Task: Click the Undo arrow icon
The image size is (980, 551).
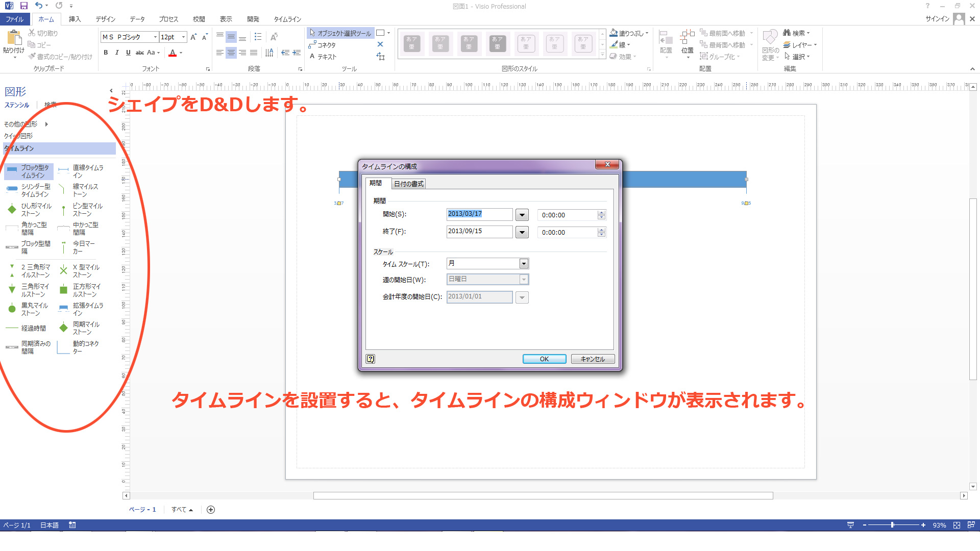Action: pyautogui.click(x=39, y=6)
